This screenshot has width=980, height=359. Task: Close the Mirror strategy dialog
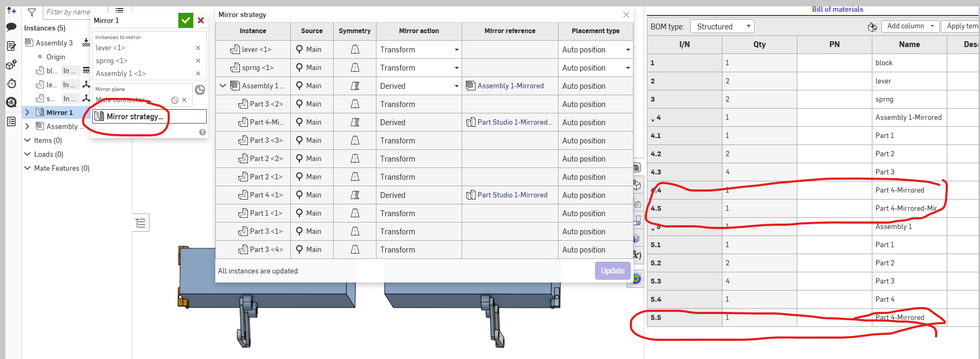pyautogui.click(x=626, y=14)
